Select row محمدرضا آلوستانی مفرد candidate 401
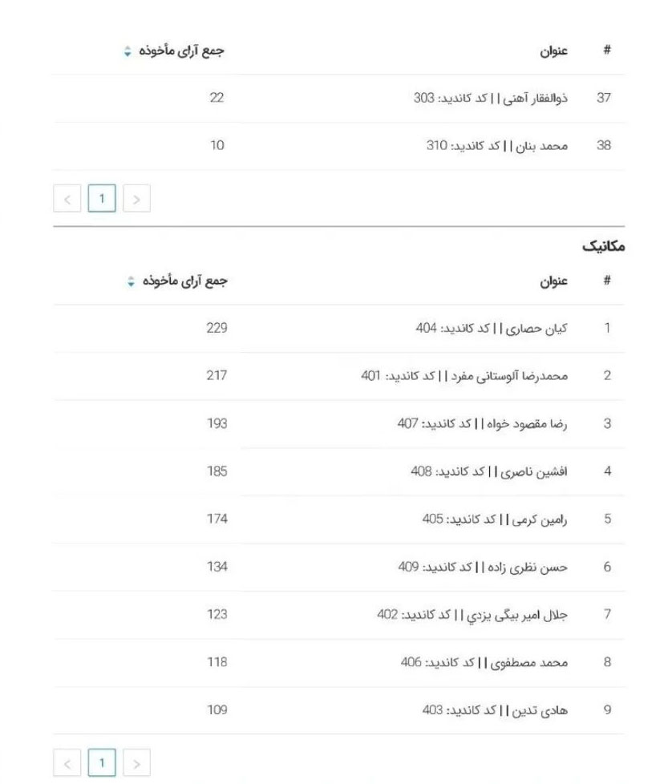Screen dimensions: 672x784 (x=338, y=376)
